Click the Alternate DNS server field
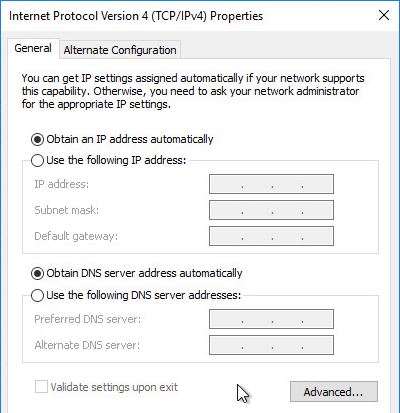Viewport: 400px width, 413px height. (x=271, y=345)
